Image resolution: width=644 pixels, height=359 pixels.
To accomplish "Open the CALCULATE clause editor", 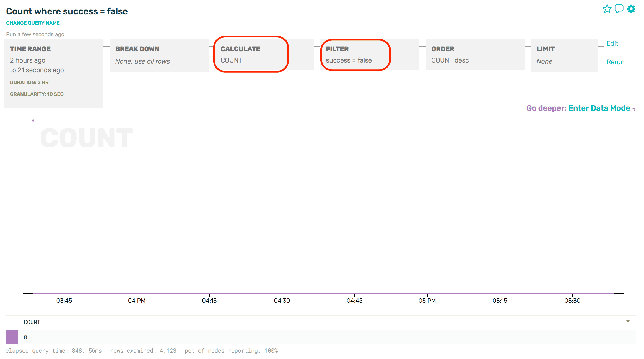I will (x=251, y=54).
